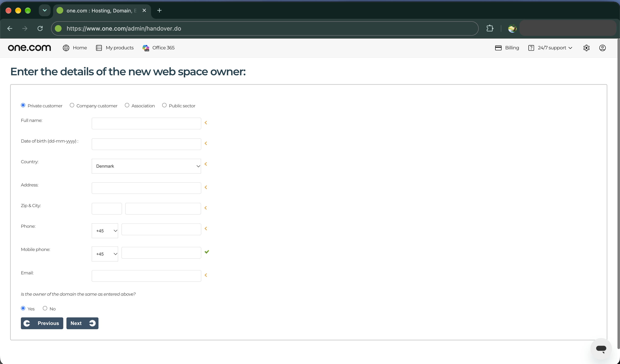
Task: Click the My products list icon
Action: 99,48
